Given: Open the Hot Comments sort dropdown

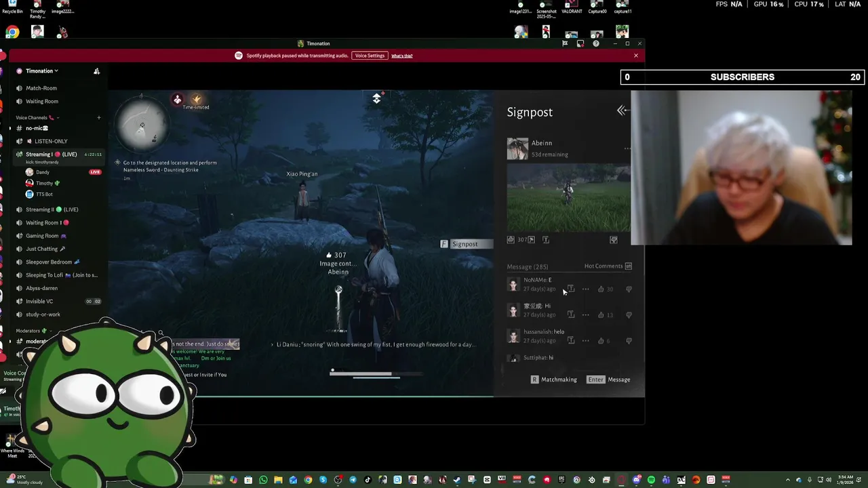Looking at the screenshot, I should click(608, 266).
